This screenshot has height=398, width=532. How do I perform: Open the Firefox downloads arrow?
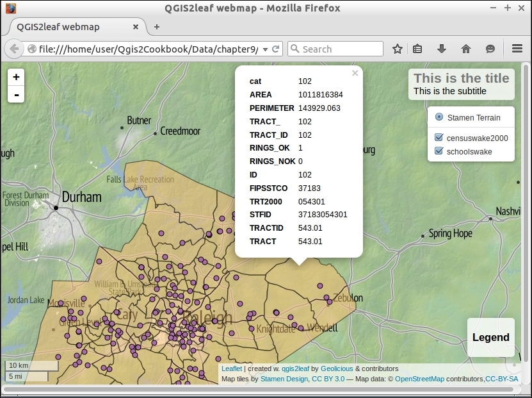point(442,49)
